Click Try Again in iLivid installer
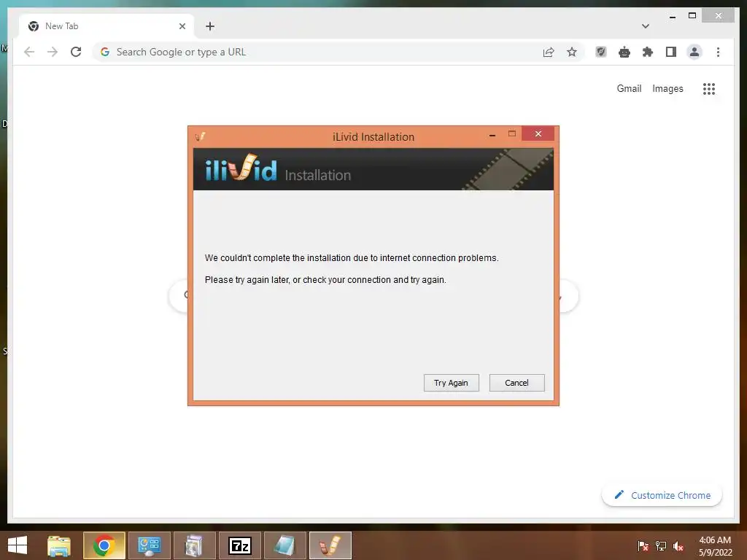This screenshot has width=747, height=560. (x=451, y=383)
